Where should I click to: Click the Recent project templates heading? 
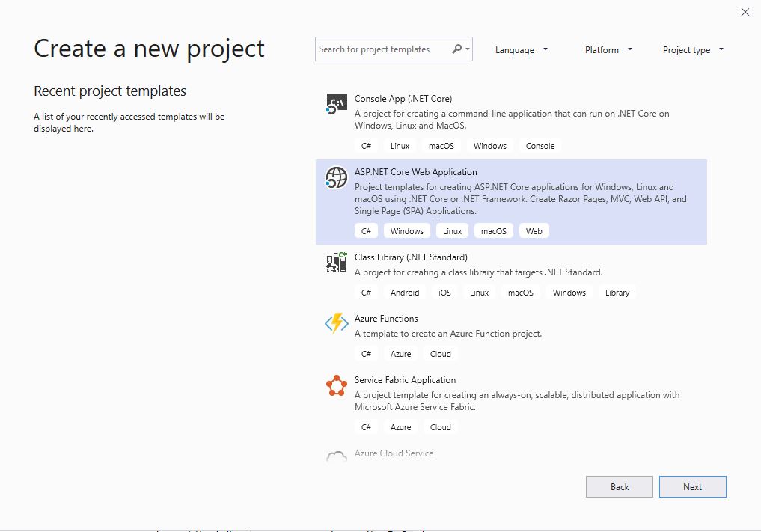click(110, 91)
